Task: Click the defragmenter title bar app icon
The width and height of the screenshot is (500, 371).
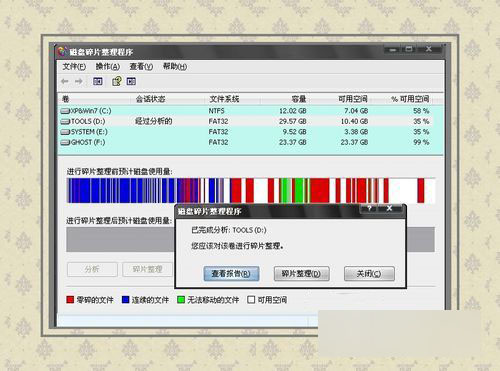Action: pos(62,51)
